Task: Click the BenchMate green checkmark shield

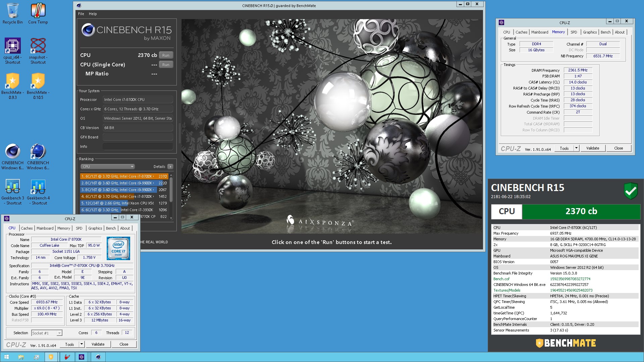Action: [631, 191]
